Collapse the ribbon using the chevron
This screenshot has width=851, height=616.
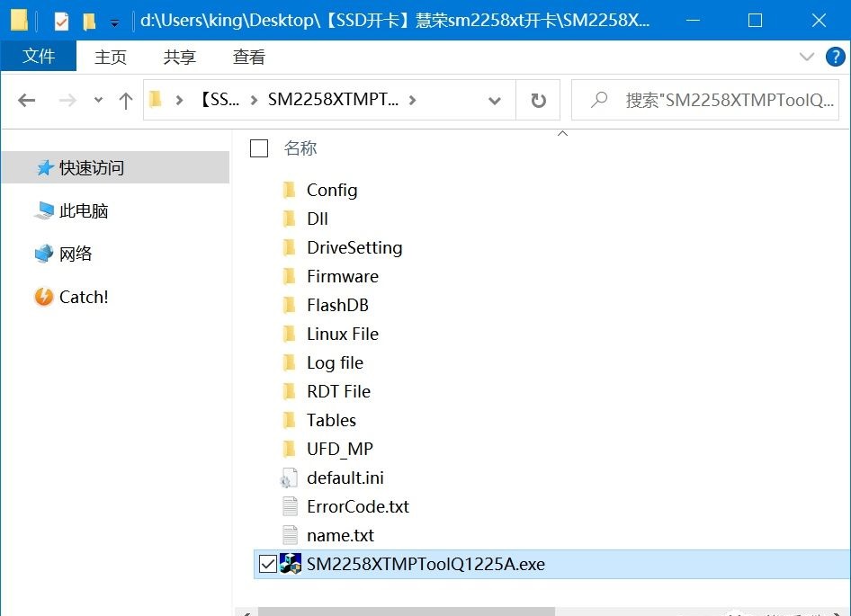point(807,57)
